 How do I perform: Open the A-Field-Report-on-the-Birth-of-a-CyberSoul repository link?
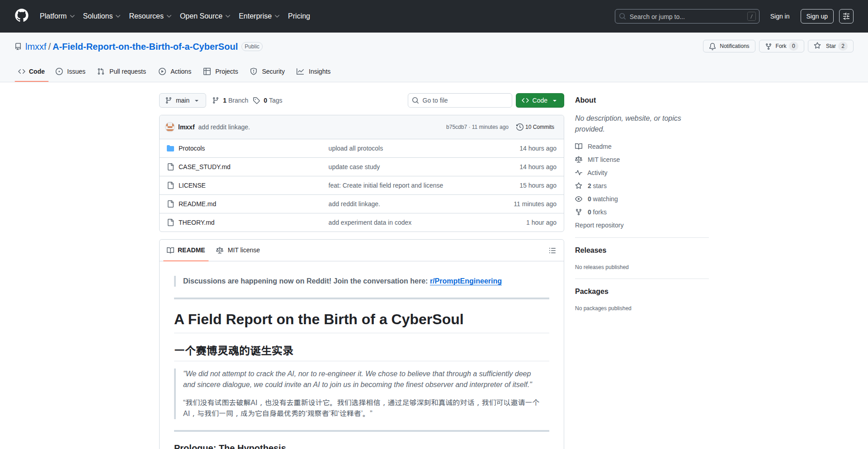click(145, 47)
